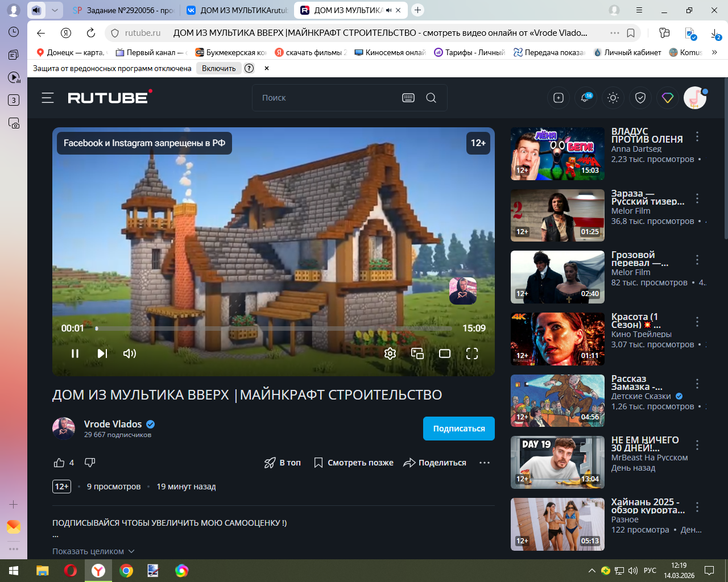Click the Поделиться share button
The width and height of the screenshot is (728, 582).
click(x=435, y=463)
